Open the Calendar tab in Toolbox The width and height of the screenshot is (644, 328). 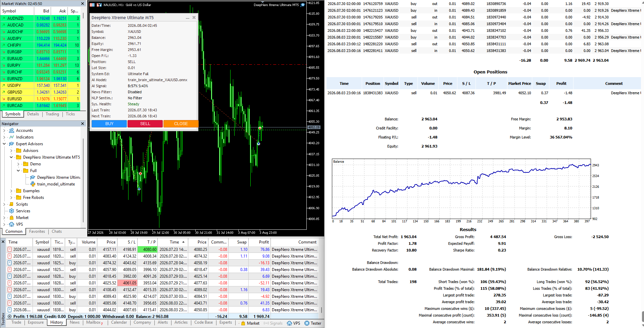pyautogui.click(x=119, y=322)
